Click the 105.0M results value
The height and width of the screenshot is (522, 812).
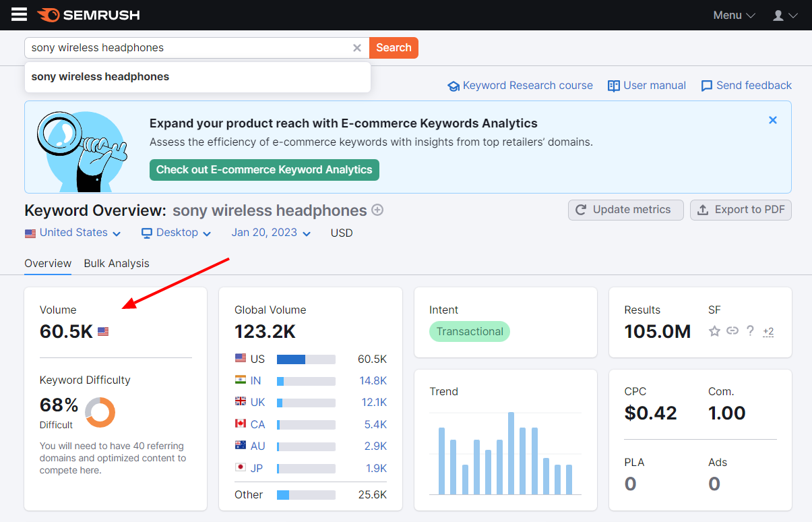[x=658, y=332]
